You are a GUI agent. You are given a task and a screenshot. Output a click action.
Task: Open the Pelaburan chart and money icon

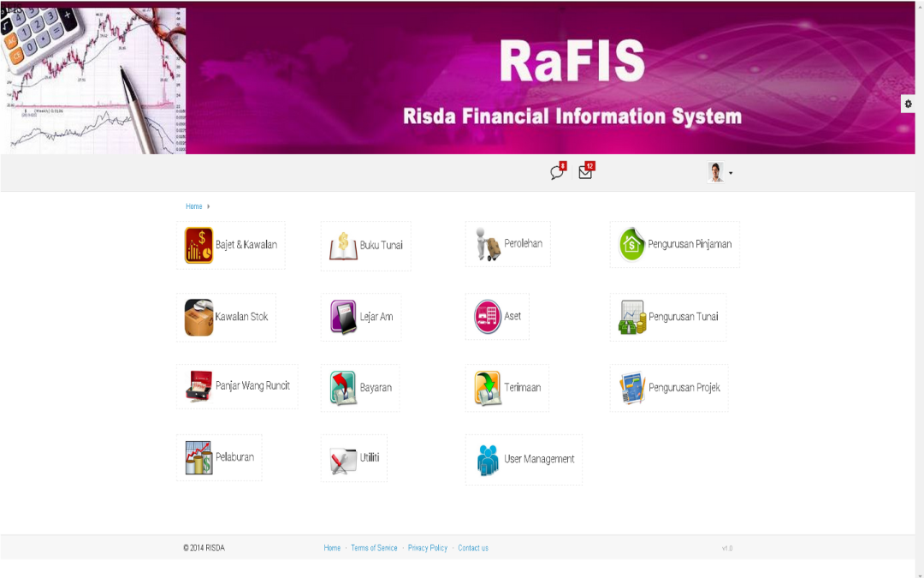pos(198,457)
